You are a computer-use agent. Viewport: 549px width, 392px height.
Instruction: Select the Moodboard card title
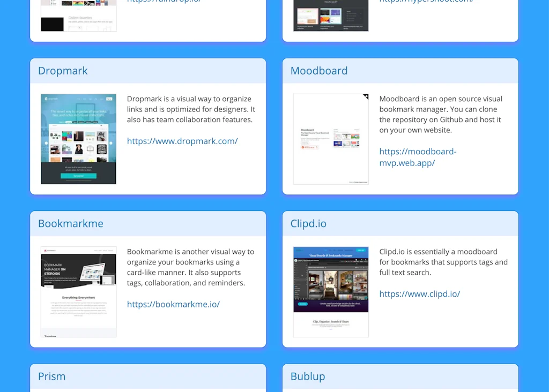click(x=318, y=70)
